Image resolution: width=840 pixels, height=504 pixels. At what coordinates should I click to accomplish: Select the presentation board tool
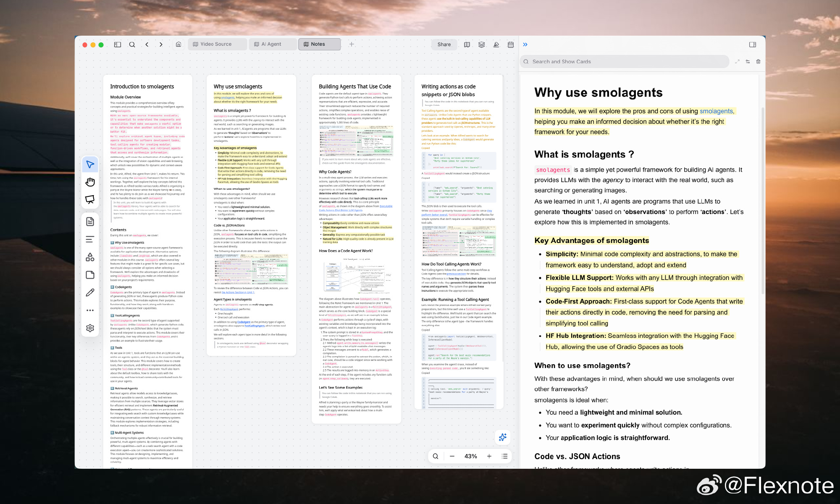pyautogui.click(x=90, y=199)
